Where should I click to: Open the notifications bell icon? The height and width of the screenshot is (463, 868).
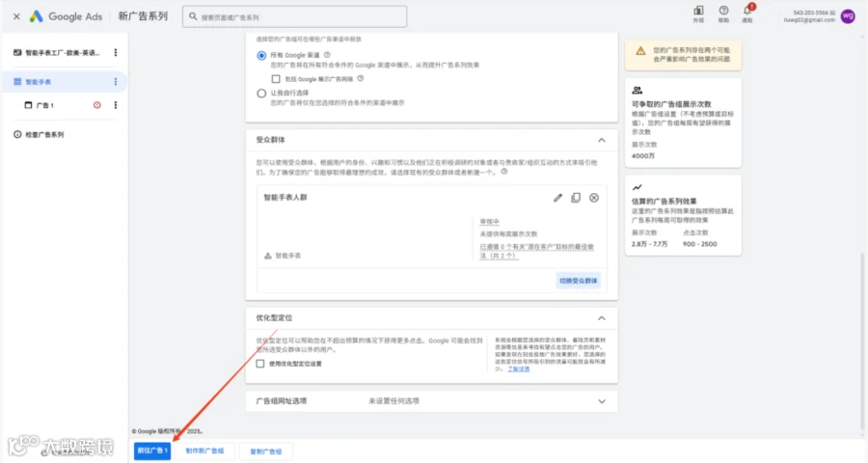coord(747,11)
